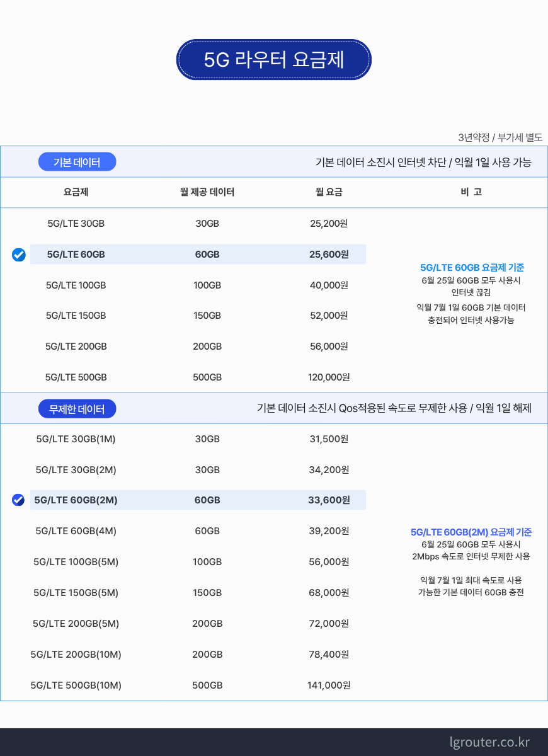The height and width of the screenshot is (756, 548).
Task: Click the 72,000원 monthly fee
Action: [x=329, y=624]
